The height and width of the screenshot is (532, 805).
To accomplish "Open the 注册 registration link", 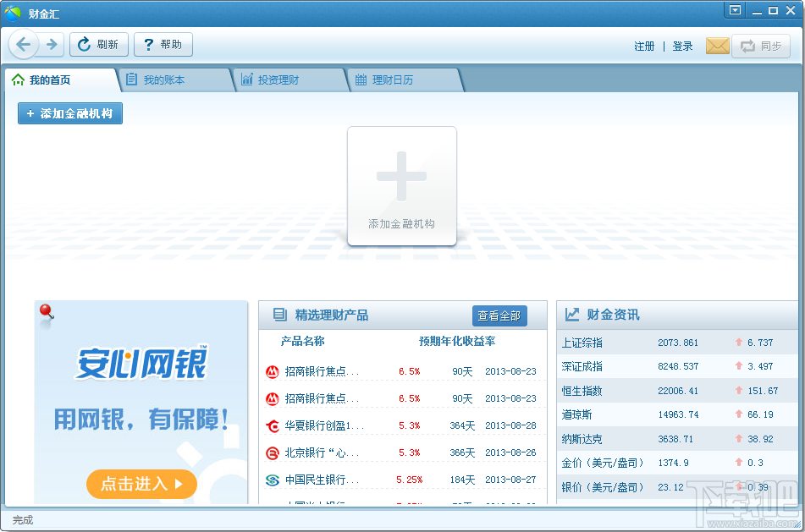I will point(644,47).
